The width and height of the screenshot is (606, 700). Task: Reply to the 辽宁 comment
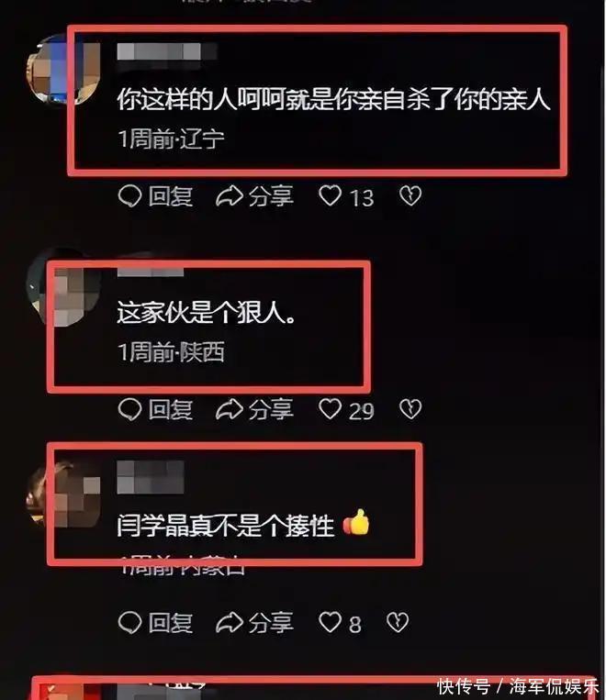point(155,196)
